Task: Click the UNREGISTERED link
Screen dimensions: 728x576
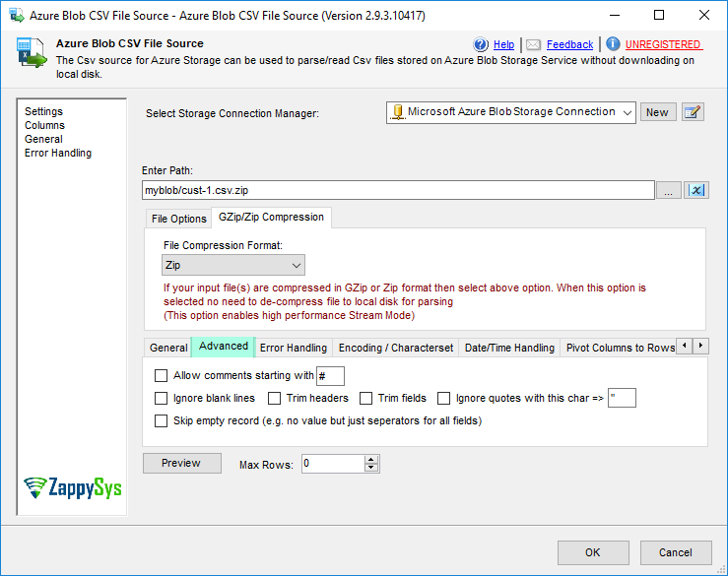Action: 663,44
